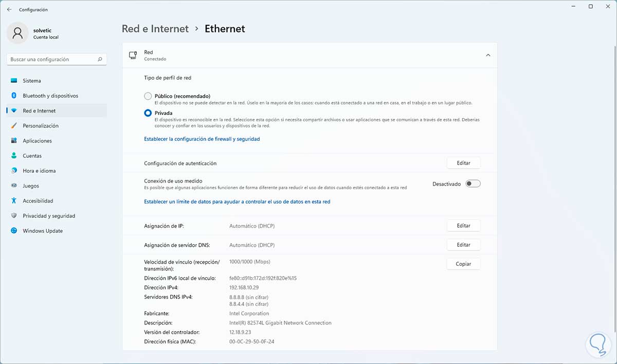The image size is (617, 364).
Task: Open Cuentas settings in sidebar
Action: (x=32, y=156)
